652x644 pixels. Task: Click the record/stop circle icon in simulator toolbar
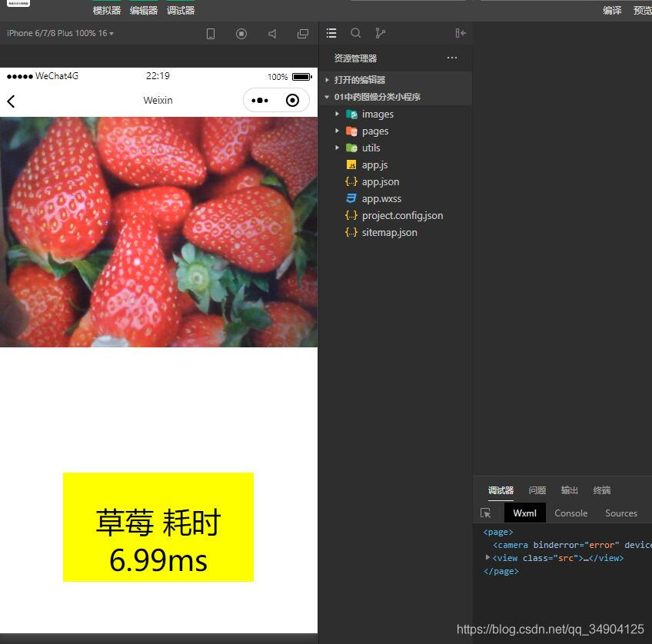click(x=241, y=34)
